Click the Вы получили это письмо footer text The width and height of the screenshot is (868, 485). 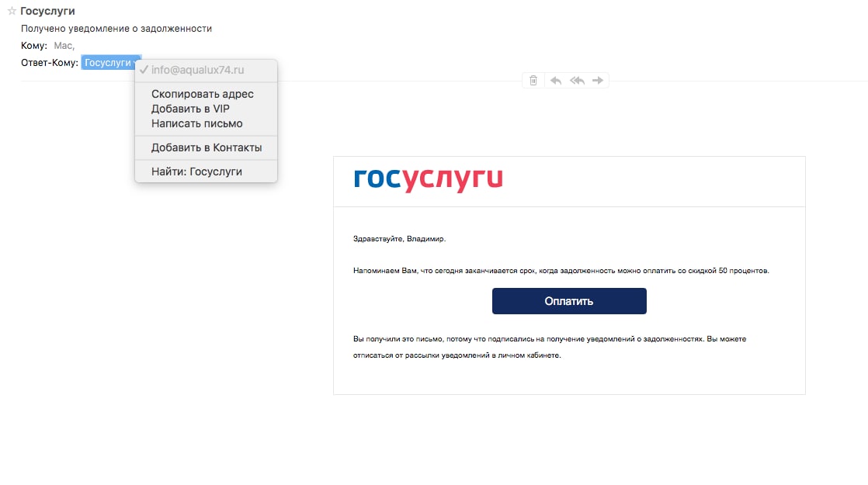point(550,348)
